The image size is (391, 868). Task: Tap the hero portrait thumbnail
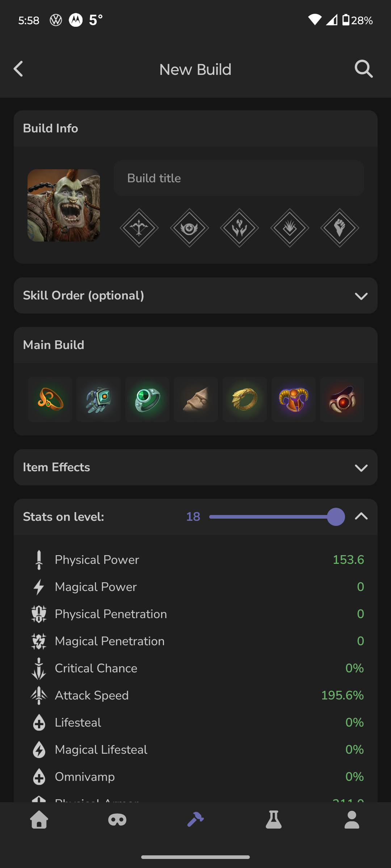coord(64,205)
